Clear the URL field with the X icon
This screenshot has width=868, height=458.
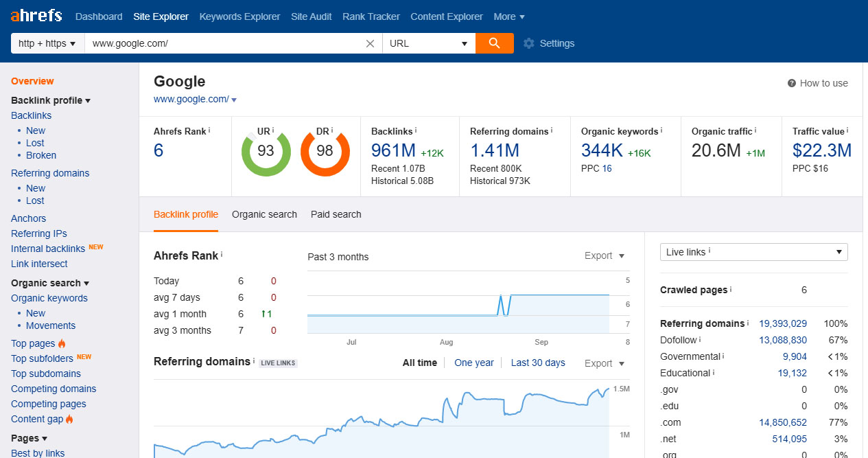coord(370,43)
